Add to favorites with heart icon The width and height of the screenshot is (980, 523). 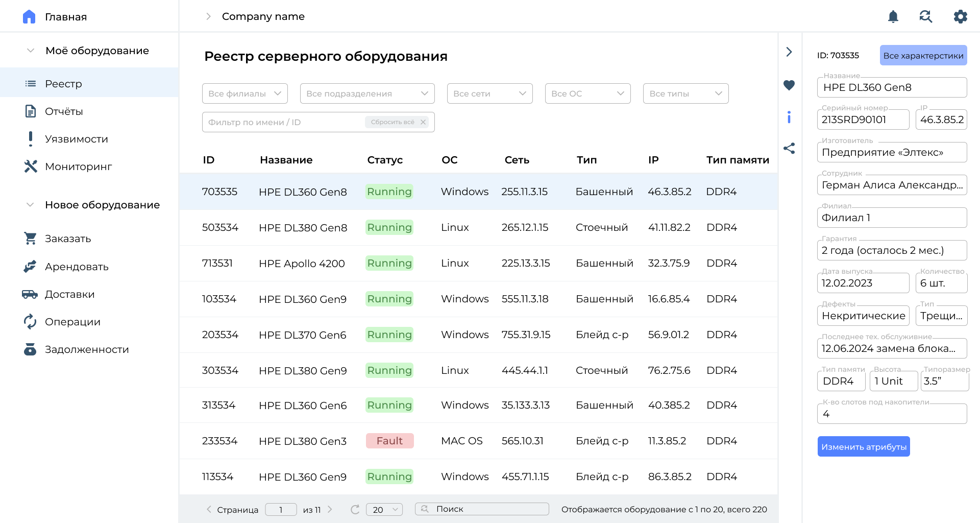pyautogui.click(x=789, y=85)
